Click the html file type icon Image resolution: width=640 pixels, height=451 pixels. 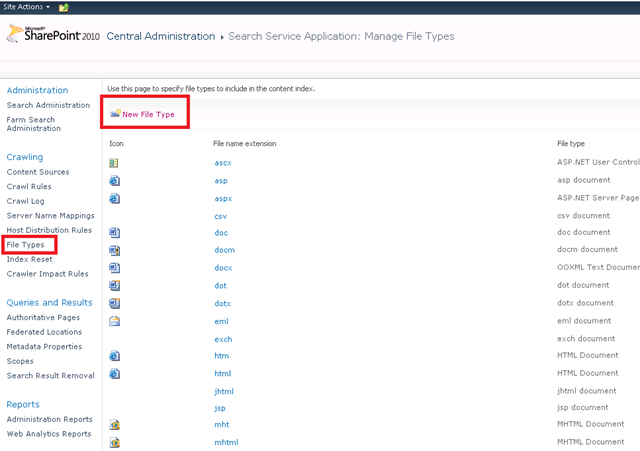click(x=114, y=373)
